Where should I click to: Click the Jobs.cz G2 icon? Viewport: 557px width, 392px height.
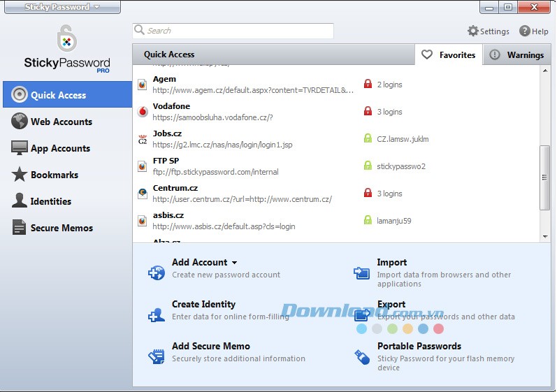coord(143,139)
